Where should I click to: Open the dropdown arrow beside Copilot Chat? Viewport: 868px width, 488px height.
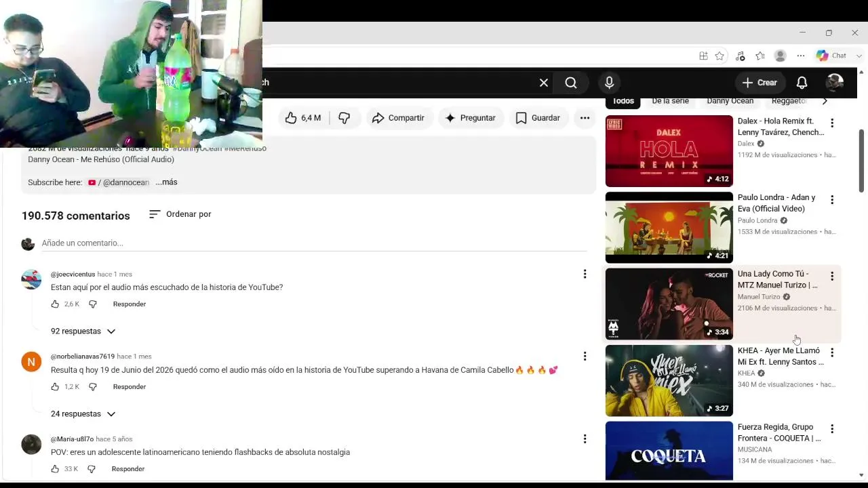(859, 56)
